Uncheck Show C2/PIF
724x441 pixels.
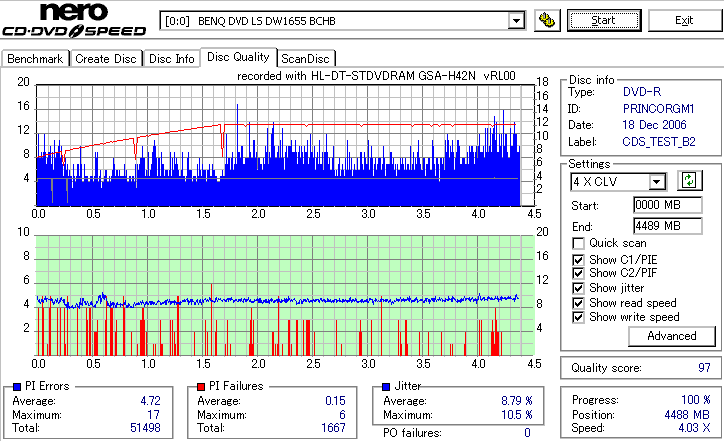click(x=578, y=273)
